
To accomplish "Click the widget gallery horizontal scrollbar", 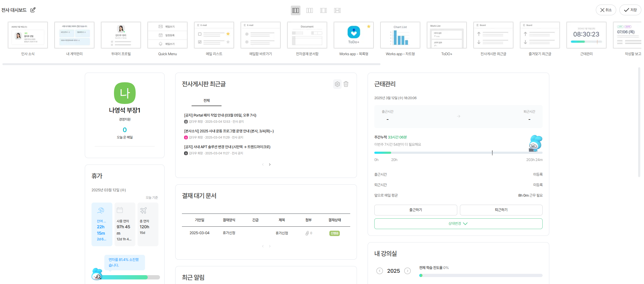I will pyautogui.click(x=191, y=64).
